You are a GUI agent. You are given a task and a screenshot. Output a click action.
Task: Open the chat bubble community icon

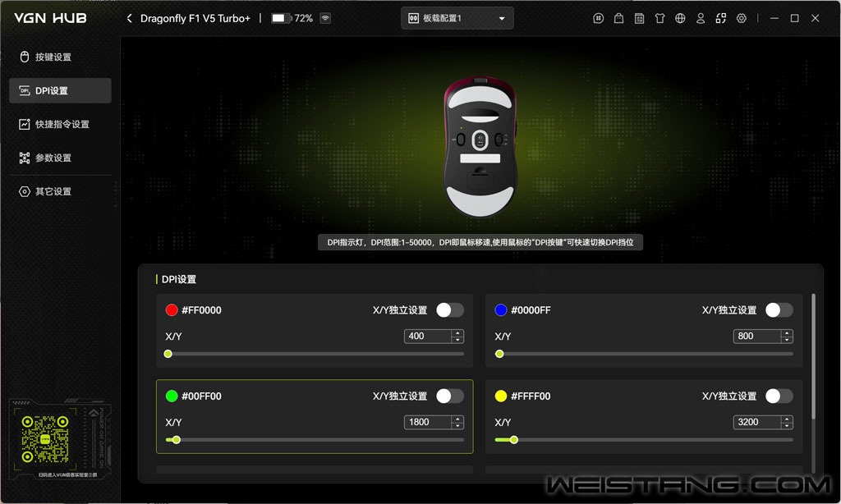(599, 18)
